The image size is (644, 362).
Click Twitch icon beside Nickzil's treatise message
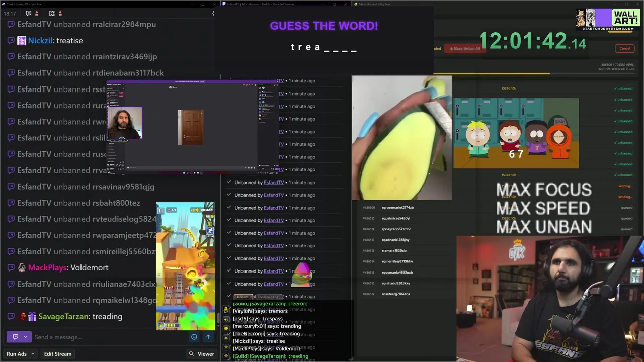(11, 41)
